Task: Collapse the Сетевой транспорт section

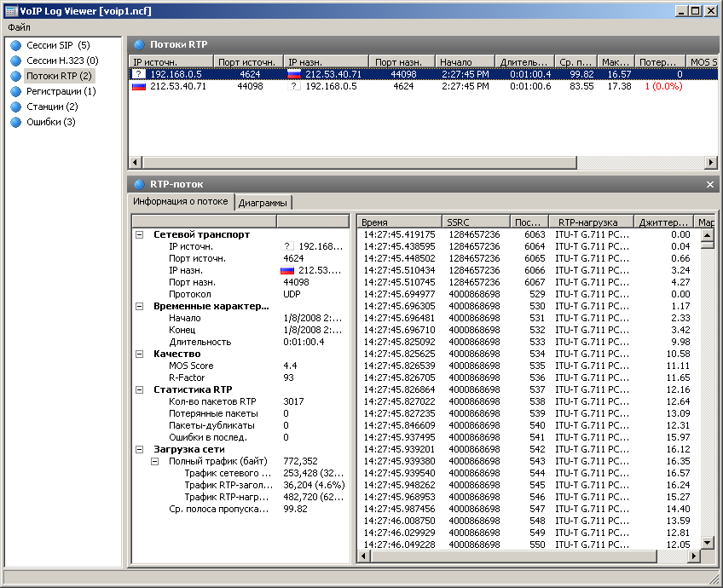Action: (139, 234)
